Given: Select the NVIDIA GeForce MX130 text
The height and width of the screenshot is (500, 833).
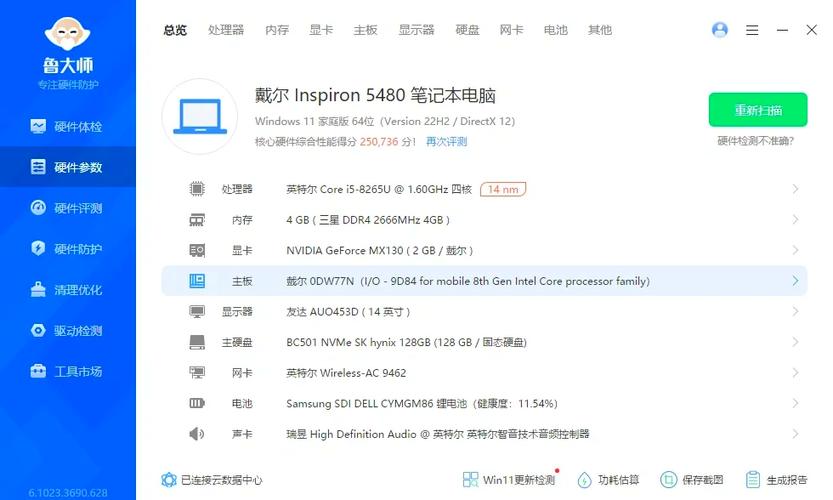Looking at the screenshot, I should point(379,250).
